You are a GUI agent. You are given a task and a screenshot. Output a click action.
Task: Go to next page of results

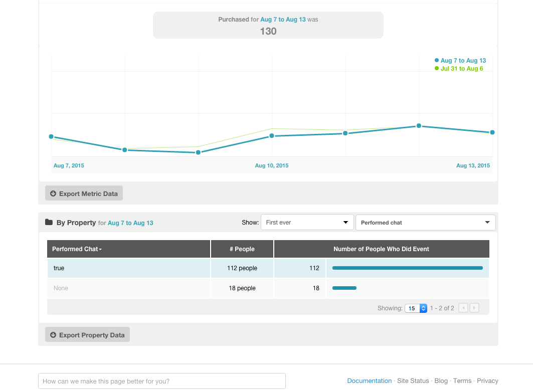tap(474, 308)
